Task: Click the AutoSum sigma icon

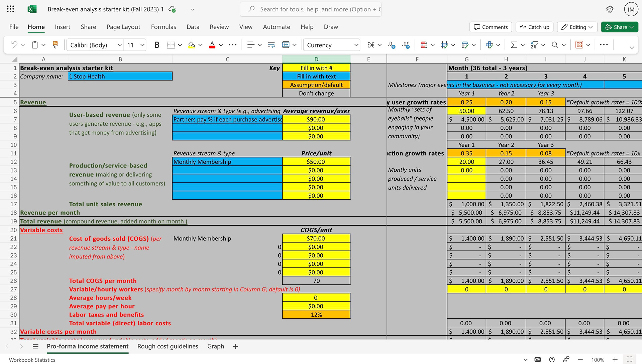Action: 514,45
